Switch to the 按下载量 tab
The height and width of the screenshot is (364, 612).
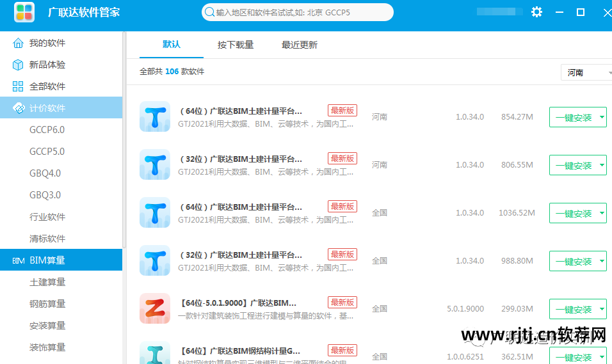236,45
